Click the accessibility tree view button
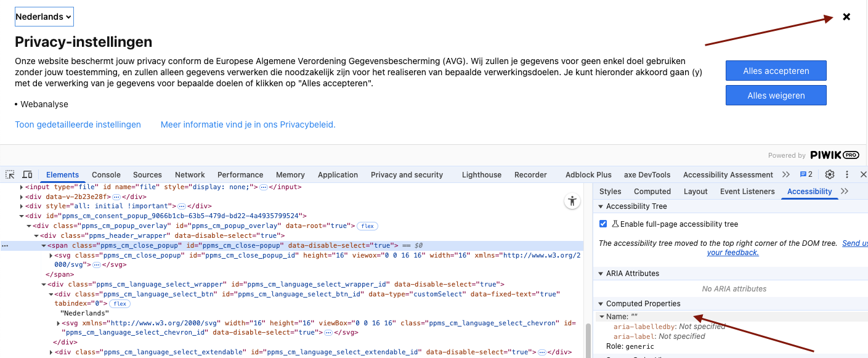This screenshot has height=358, width=868. pyautogui.click(x=573, y=201)
